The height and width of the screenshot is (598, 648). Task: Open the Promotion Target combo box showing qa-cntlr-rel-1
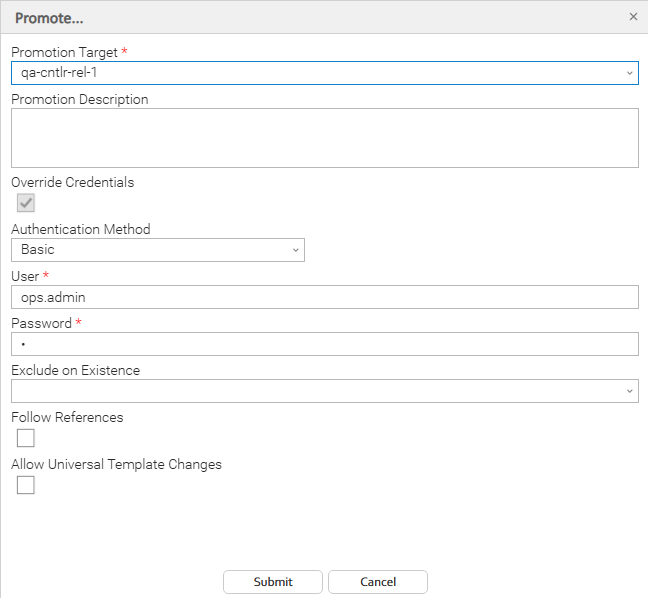(x=310, y=73)
